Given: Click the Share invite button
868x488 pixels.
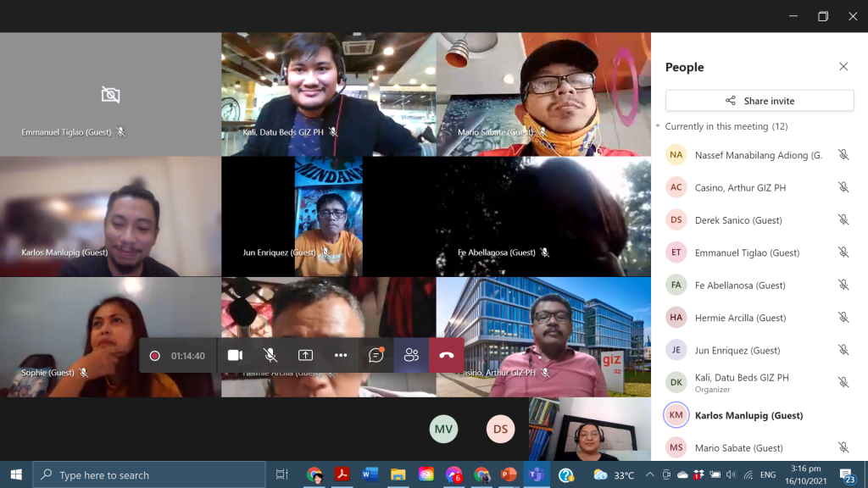Looking at the screenshot, I should click(x=759, y=101).
